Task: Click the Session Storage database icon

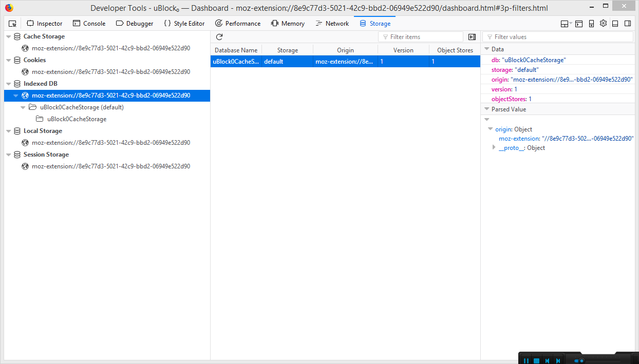Action: tap(17, 155)
